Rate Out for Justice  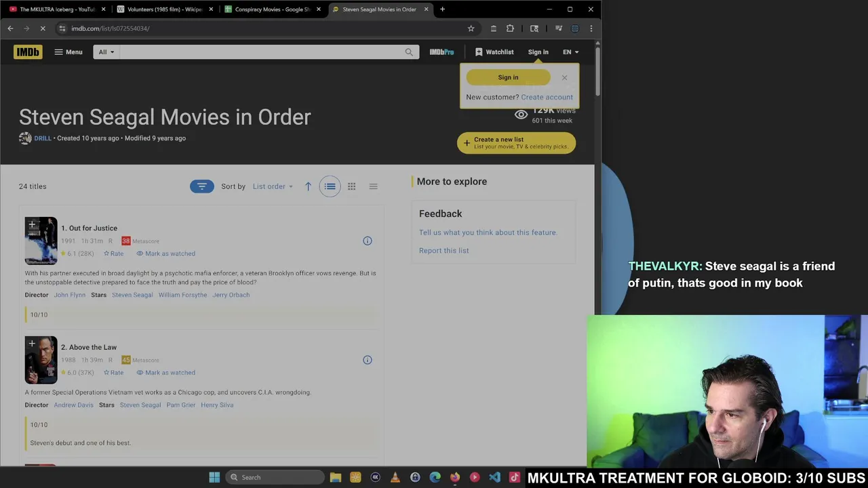point(113,253)
